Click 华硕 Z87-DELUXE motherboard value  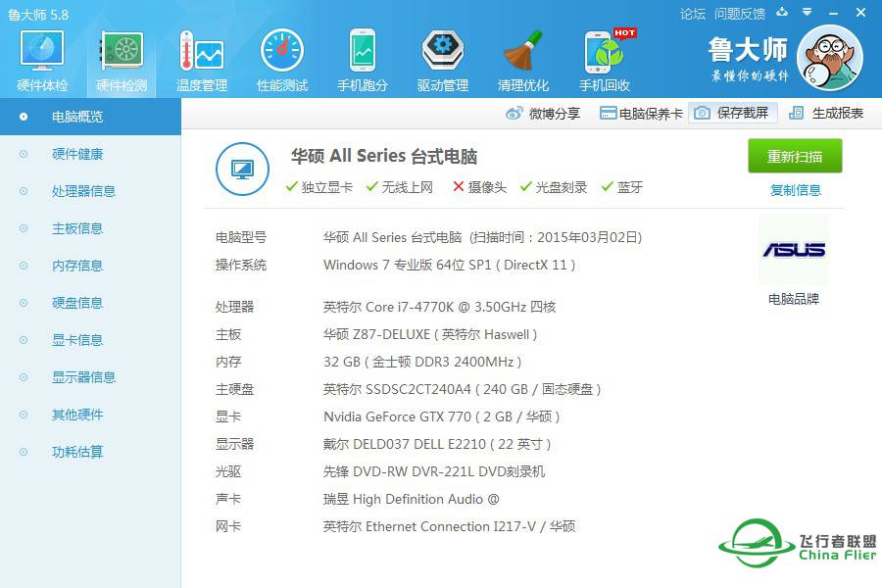pyautogui.click(x=430, y=334)
